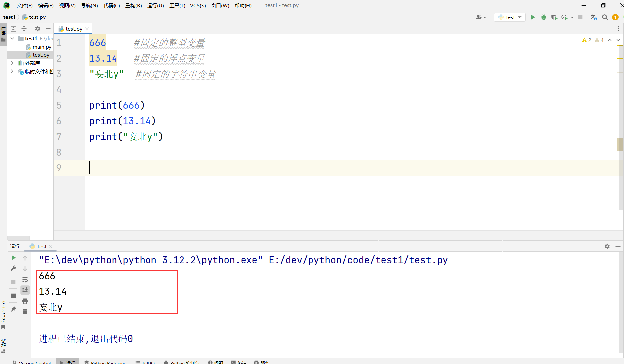624x364 pixels.
Task: Toggle soft-wrap in run console
Action: pyautogui.click(x=25, y=280)
